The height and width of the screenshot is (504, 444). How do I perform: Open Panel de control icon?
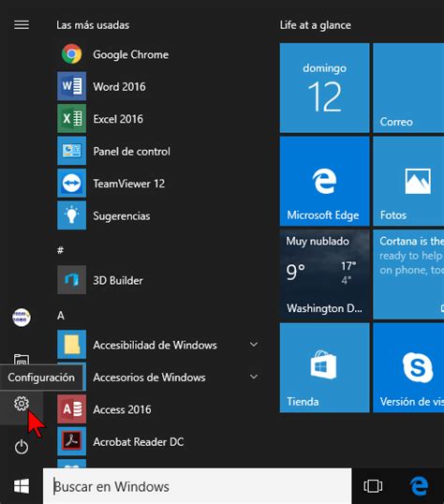pyautogui.click(x=72, y=151)
